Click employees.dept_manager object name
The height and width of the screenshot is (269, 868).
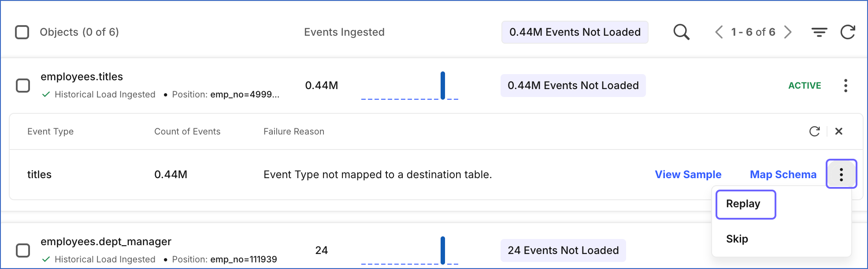click(106, 242)
